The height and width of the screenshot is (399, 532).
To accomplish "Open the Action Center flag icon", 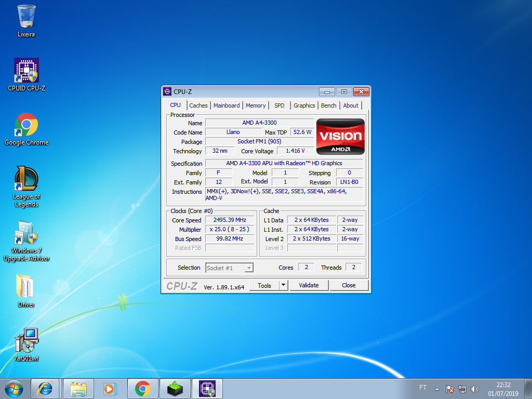I will [450, 389].
